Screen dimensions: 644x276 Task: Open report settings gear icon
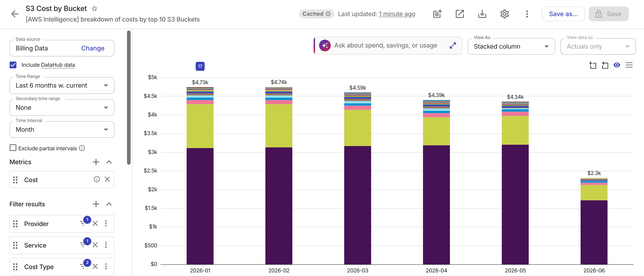(504, 14)
